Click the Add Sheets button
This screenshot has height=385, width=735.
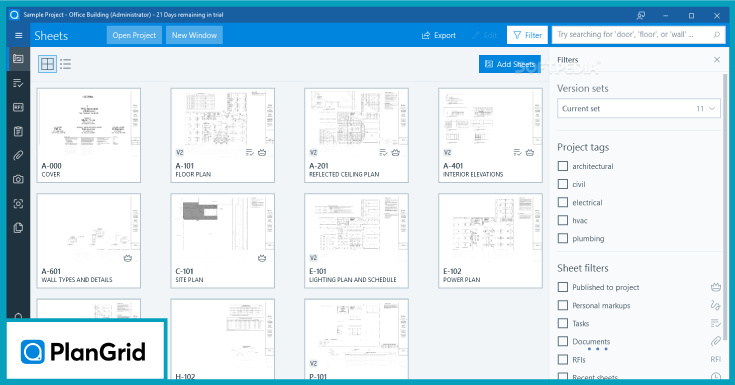pos(510,64)
